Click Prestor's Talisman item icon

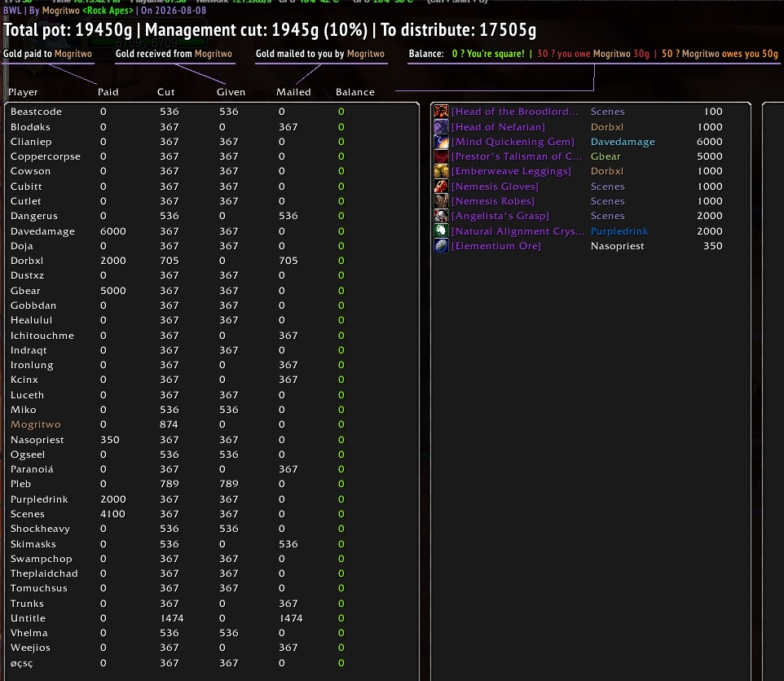click(441, 156)
